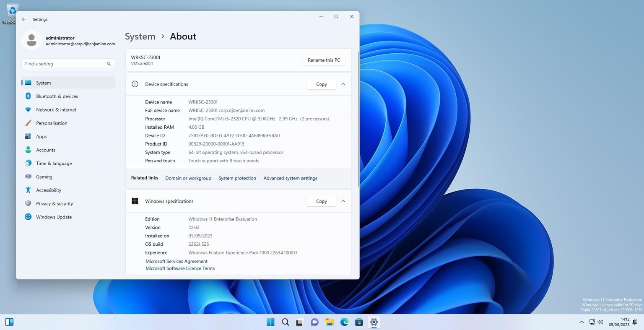This screenshot has height=330, width=644.
Task: Click the Apps grid icon in sidebar
Action: 28,136
